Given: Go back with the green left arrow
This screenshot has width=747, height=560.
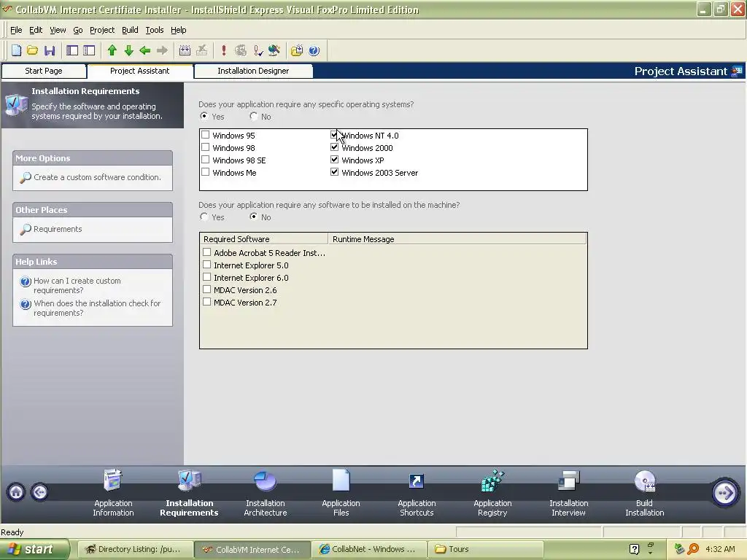Looking at the screenshot, I should (145, 50).
